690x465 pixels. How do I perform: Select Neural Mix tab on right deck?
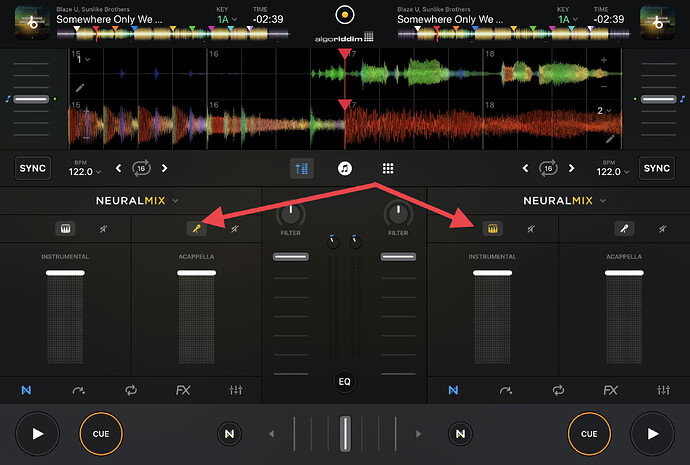(453, 390)
